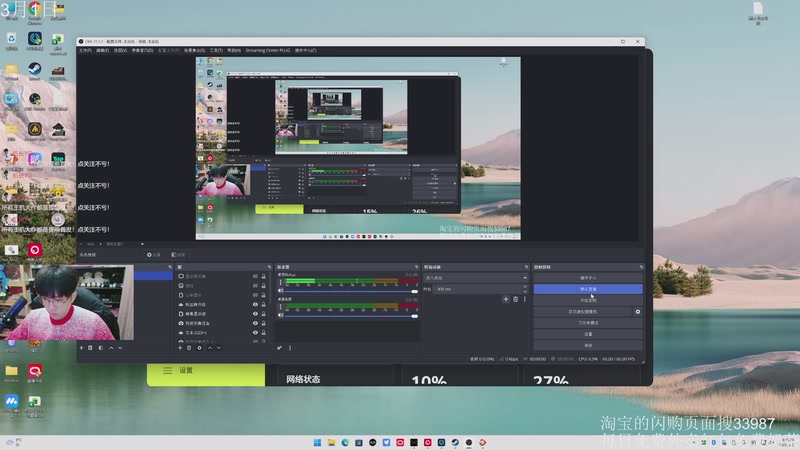
Task: Pop out the Scene Transitions dock
Action: click(526, 267)
